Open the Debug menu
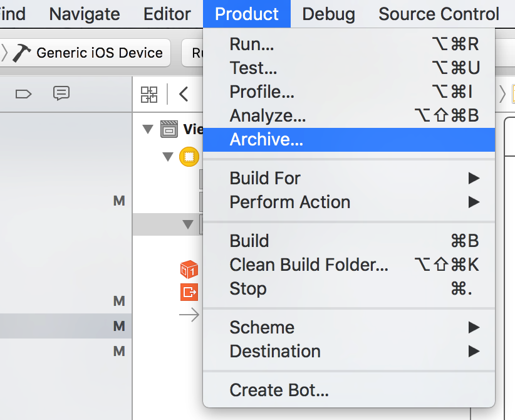 tap(328, 14)
